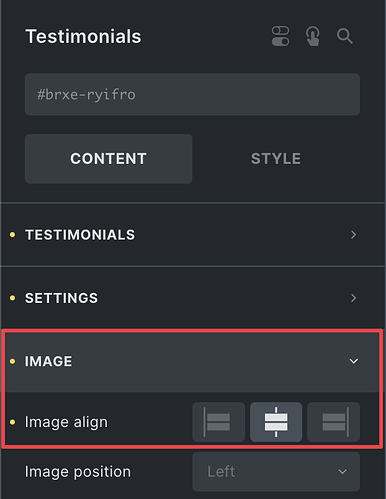This screenshot has height=499, width=386.
Task: Collapse the IMAGE section chevron
Action: coord(354,361)
